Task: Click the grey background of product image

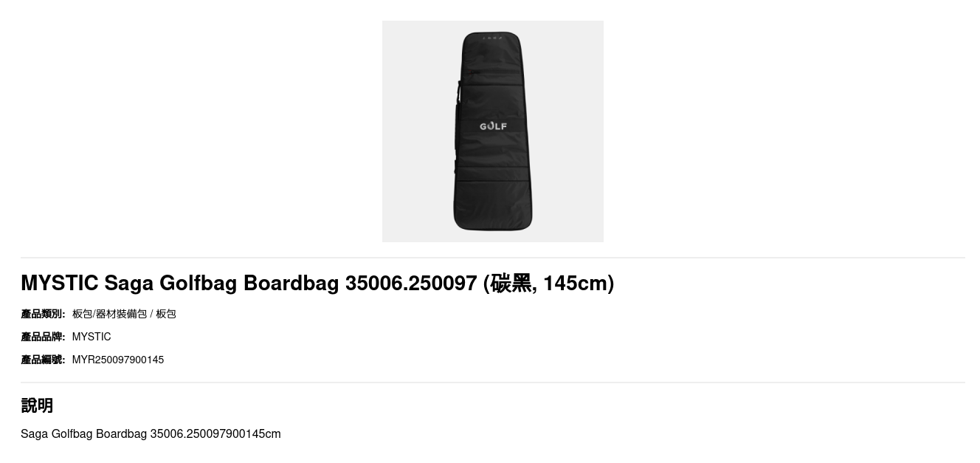Action: [x=413, y=214]
